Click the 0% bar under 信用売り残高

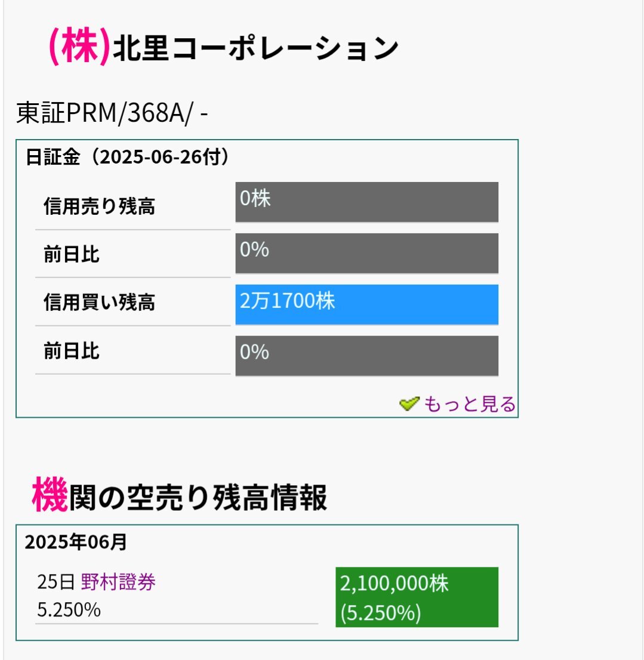pyautogui.click(x=366, y=253)
